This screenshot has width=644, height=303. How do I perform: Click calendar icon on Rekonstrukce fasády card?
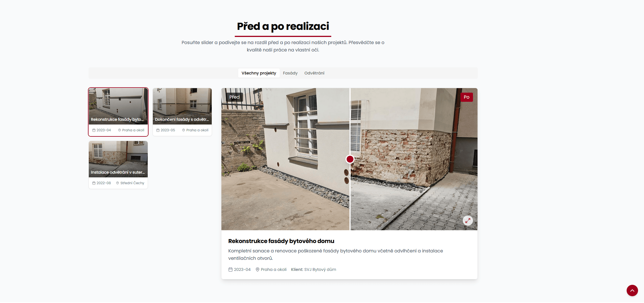click(x=94, y=130)
